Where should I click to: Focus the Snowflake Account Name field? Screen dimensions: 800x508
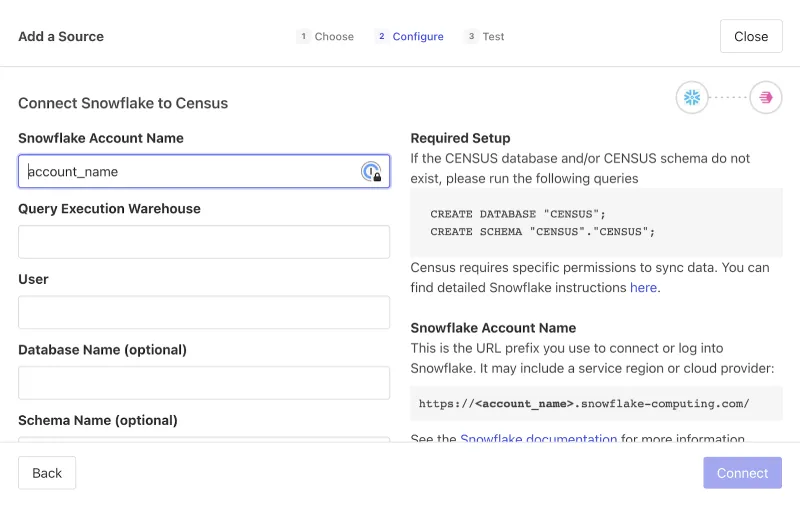[x=190, y=172]
